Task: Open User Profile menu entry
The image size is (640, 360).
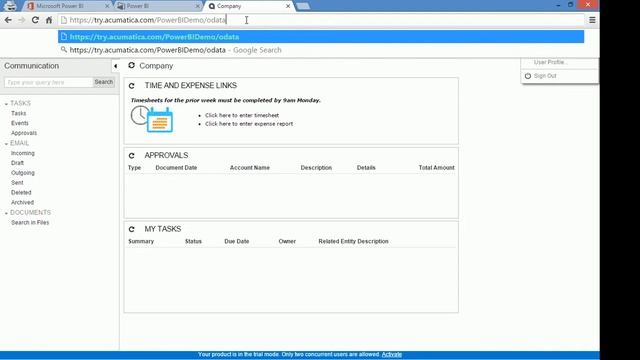Action: coord(550,62)
